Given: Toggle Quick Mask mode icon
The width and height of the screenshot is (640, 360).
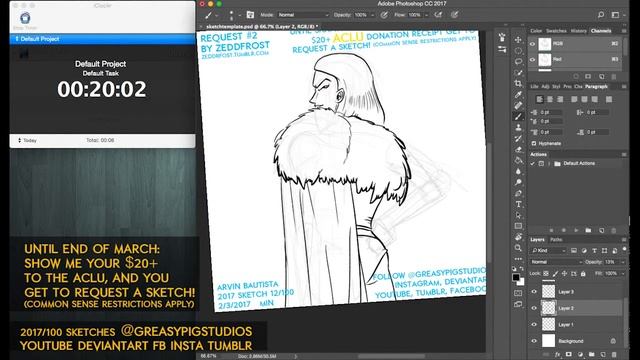Looking at the screenshot, I should coord(518,293).
